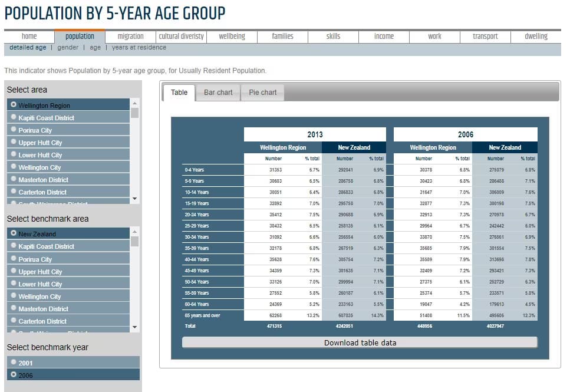Show the Table tab view
Screen dimensions: 570x392
pos(179,93)
